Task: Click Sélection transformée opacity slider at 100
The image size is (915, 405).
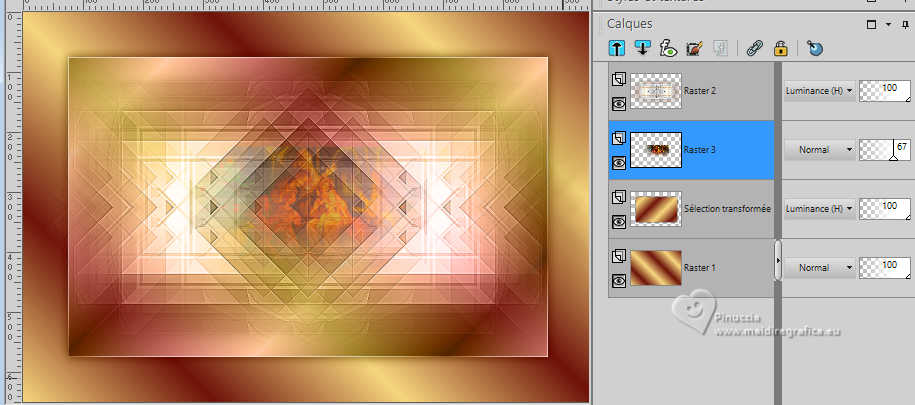Action: [885, 208]
